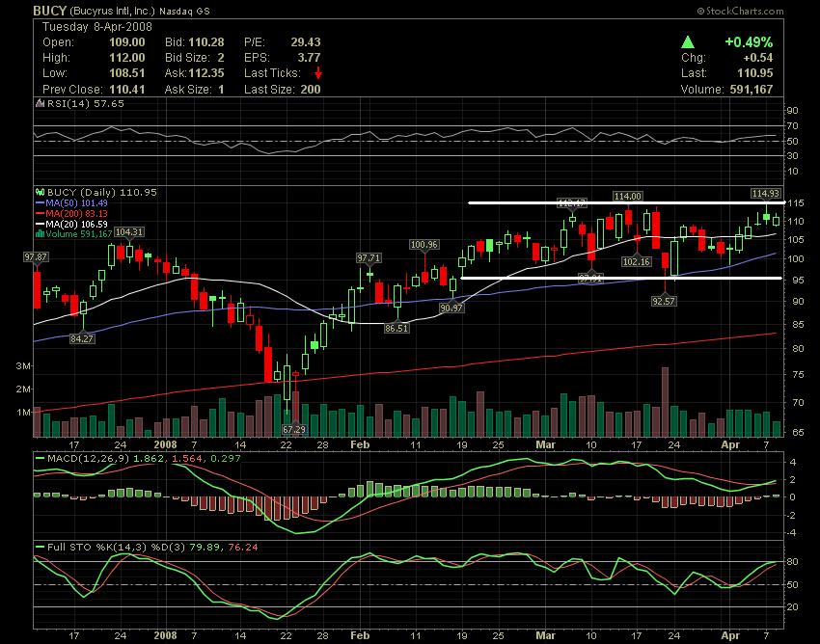Click the 67.29 low price tag
820x644 pixels.
click(294, 429)
